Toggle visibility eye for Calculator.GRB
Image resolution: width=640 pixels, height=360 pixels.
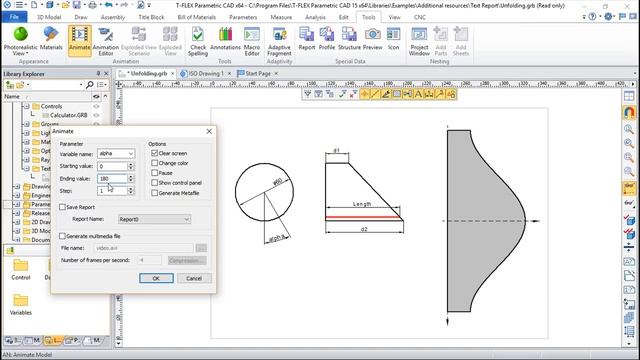96,115
